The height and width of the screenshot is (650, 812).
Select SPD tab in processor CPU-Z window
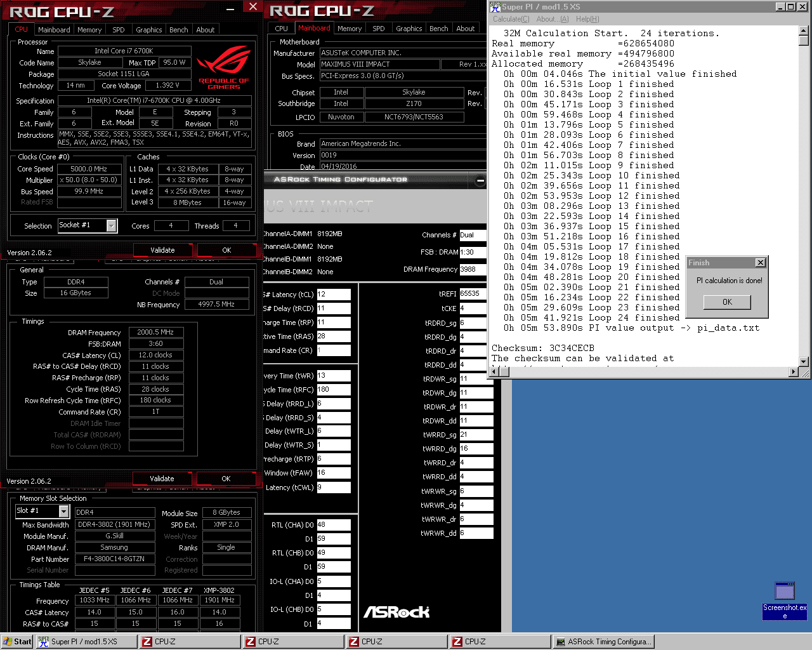click(119, 30)
